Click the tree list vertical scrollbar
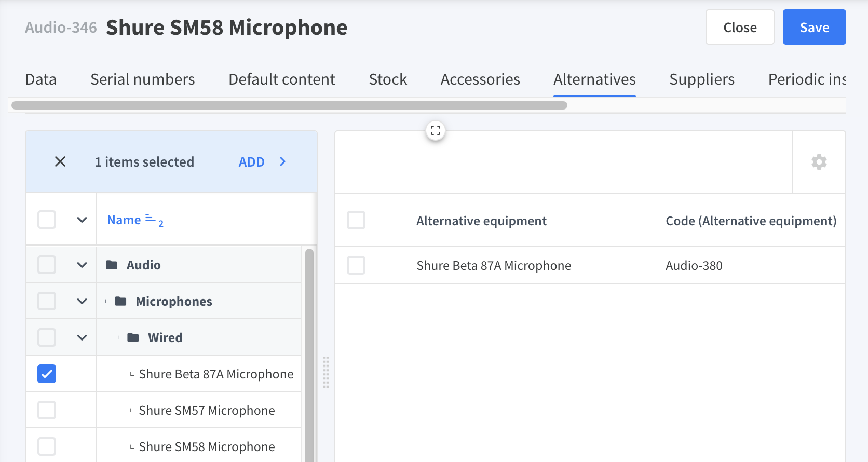 click(x=309, y=355)
